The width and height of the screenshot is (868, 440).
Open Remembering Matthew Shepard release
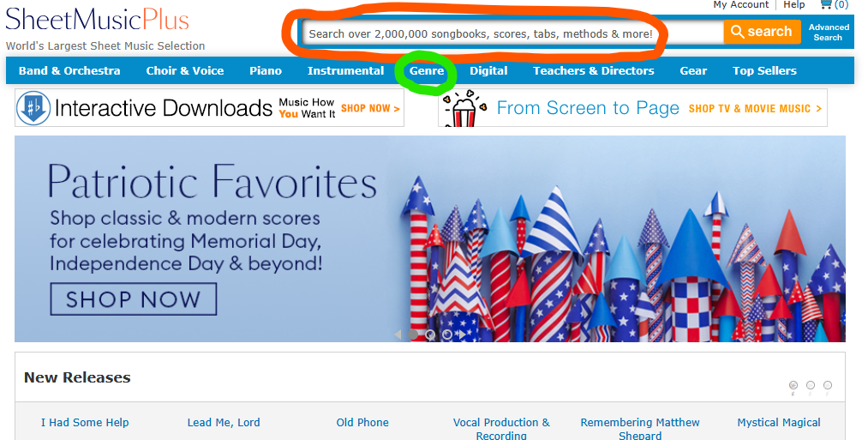coord(640,428)
